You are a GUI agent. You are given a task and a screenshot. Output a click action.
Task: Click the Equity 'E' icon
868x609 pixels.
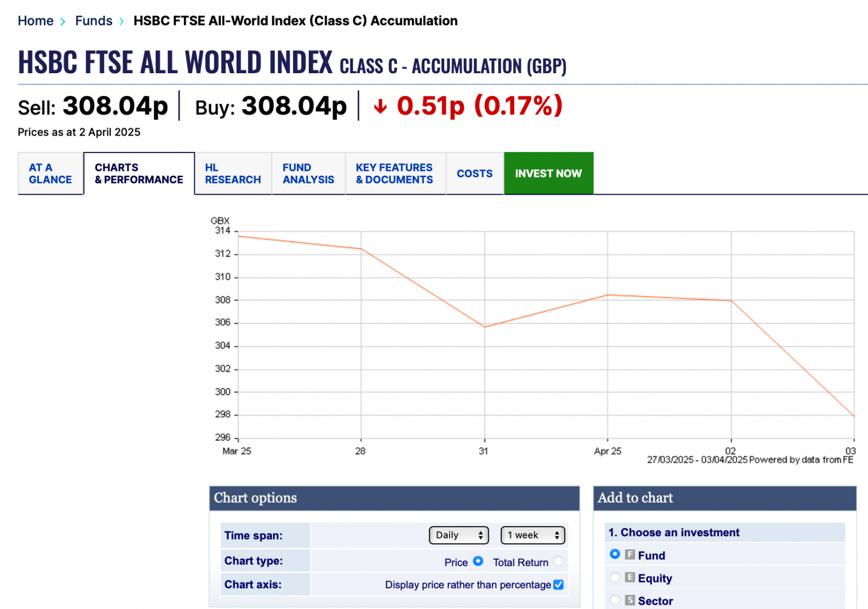pos(630,577)
